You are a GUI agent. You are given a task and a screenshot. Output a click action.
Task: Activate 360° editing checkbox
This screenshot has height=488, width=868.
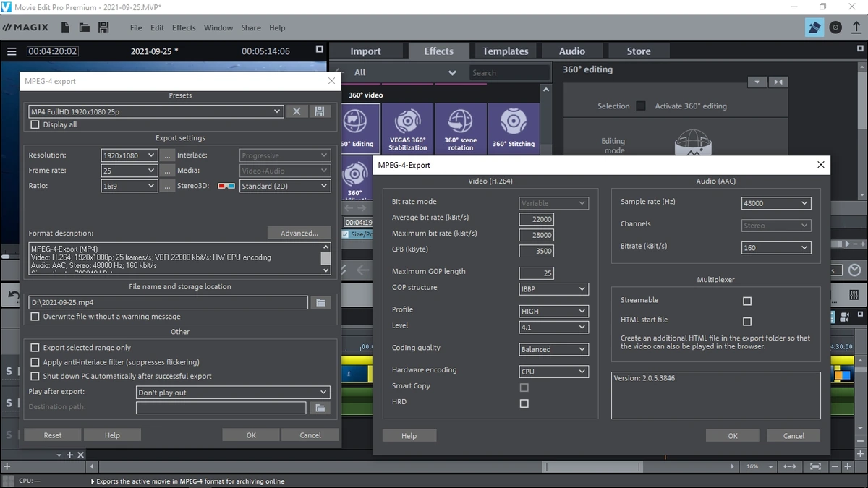click(641, 106)
